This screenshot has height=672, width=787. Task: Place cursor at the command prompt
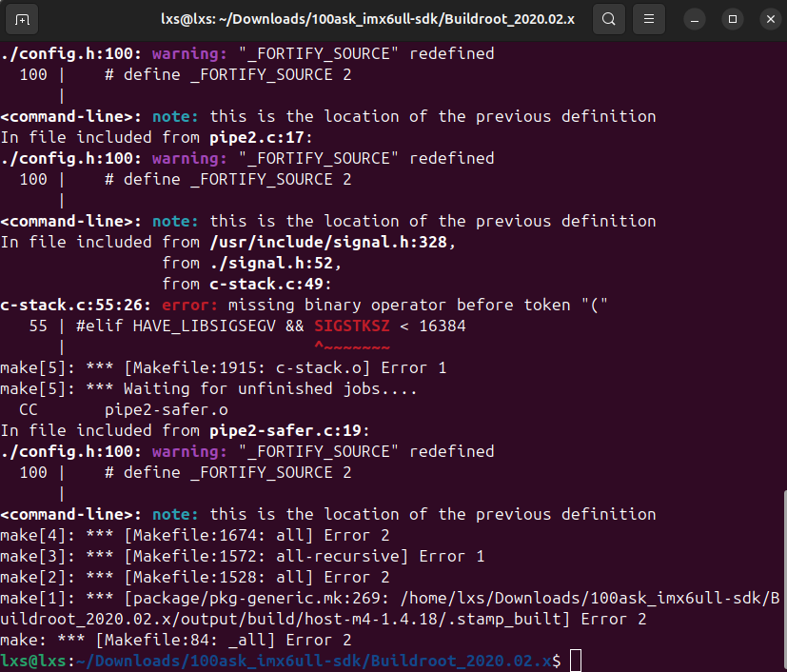click(576, 661)
